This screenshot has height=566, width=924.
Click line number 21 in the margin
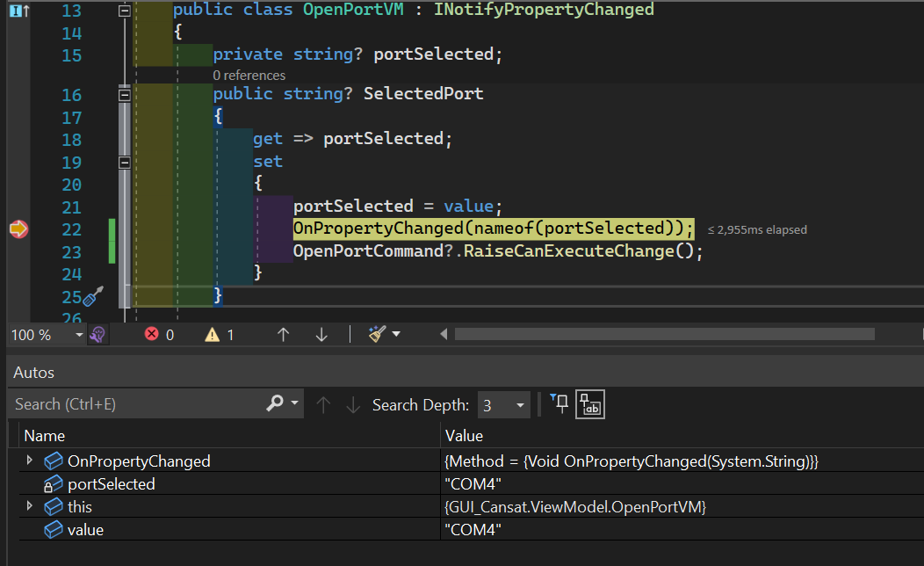tap(72, 207)
